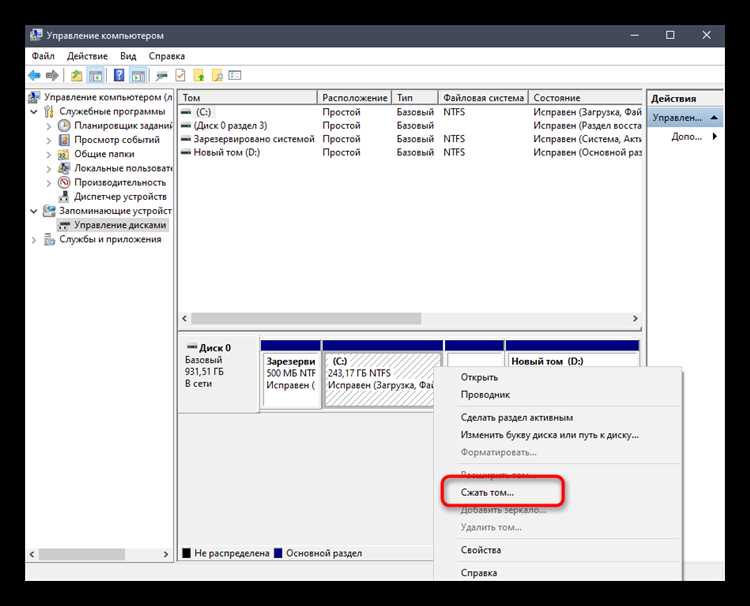Click the Локальные пользователи icon
Image resolution: width=750 pixels, height=606 pixels.
64,168
